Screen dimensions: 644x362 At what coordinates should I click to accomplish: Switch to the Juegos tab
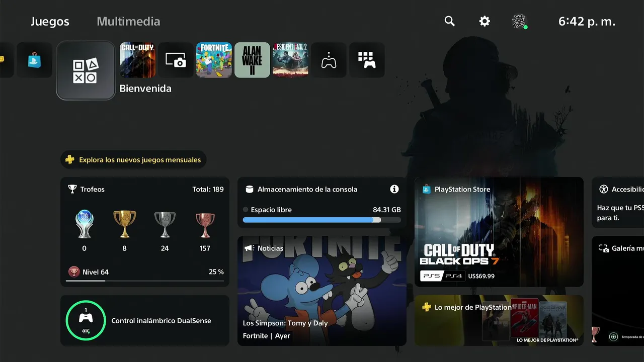(50, 22)
